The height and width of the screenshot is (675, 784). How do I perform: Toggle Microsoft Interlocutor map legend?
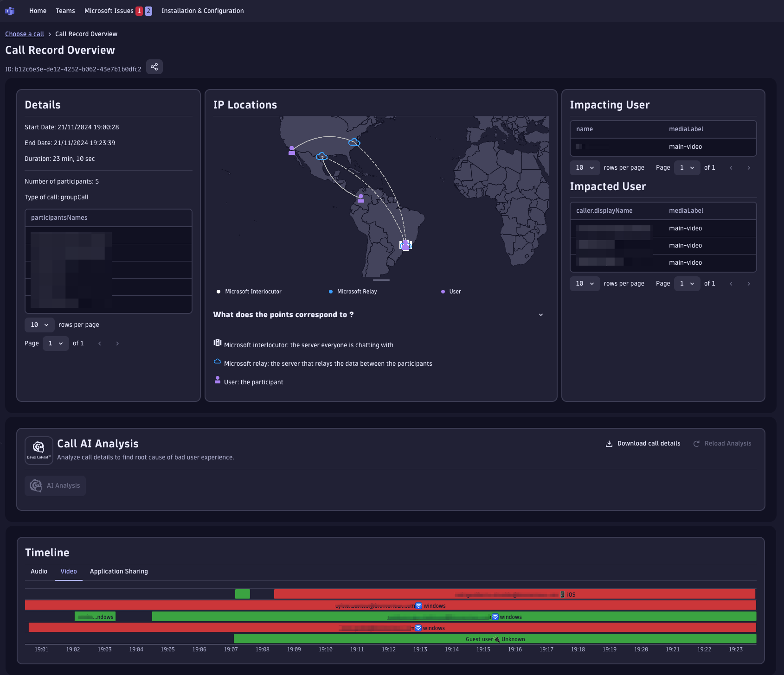tap(249, 292)
